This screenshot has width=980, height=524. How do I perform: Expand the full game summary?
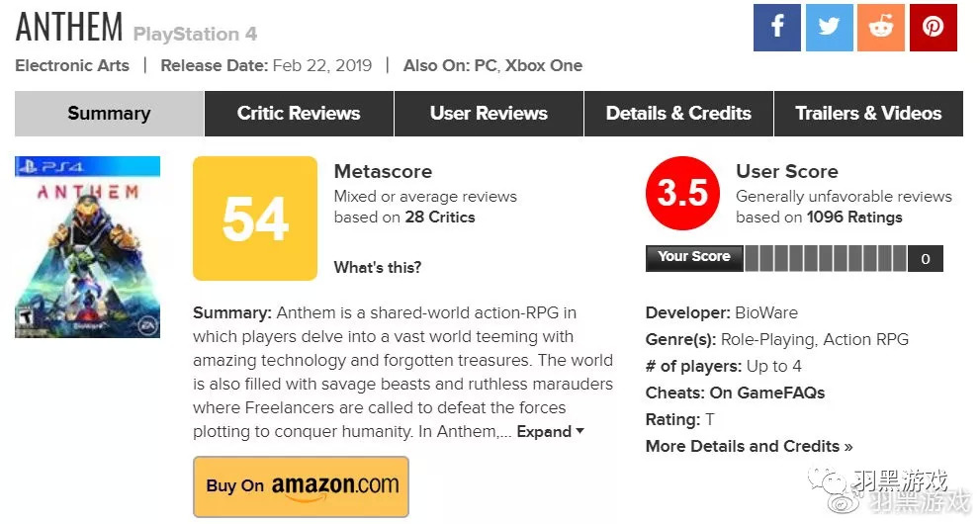coord(550,432)
